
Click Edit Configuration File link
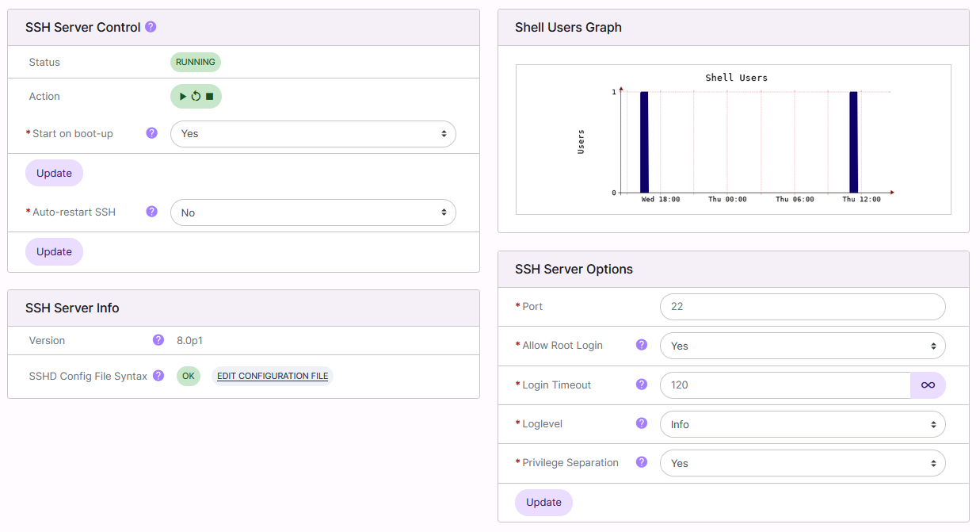273,376
